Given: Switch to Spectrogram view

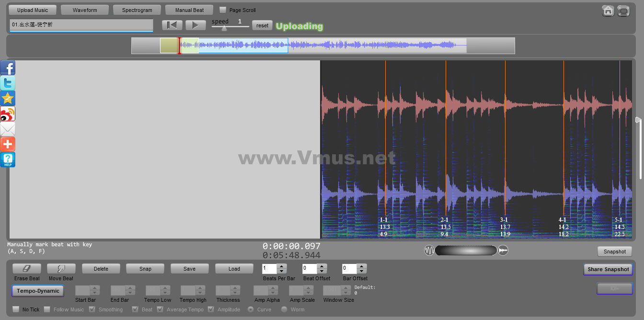Looking at the screenshot, I should (137, 10).
